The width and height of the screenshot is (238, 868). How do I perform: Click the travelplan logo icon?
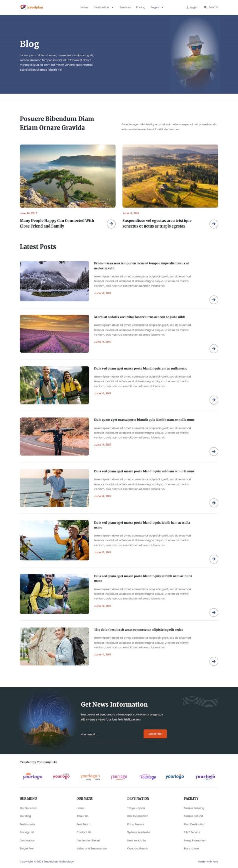(x=23, y=7)
